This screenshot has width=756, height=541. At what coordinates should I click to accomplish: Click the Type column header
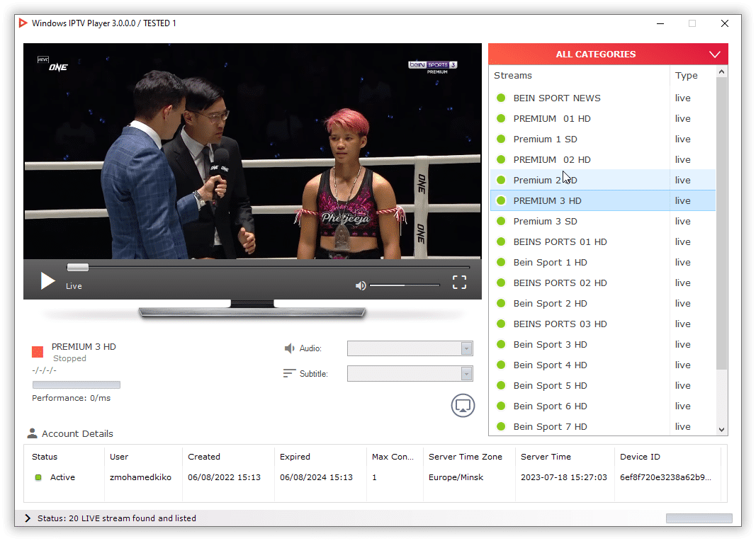(x=686, y=76)
